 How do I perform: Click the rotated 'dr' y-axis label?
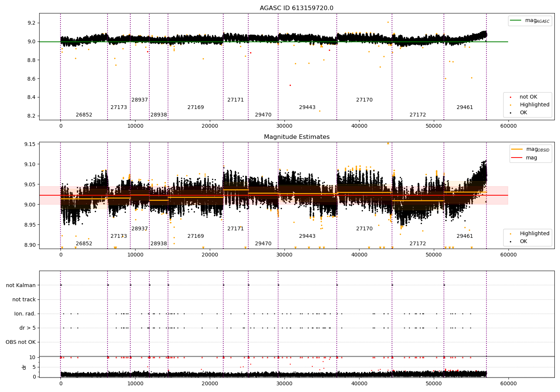[24, 367]
